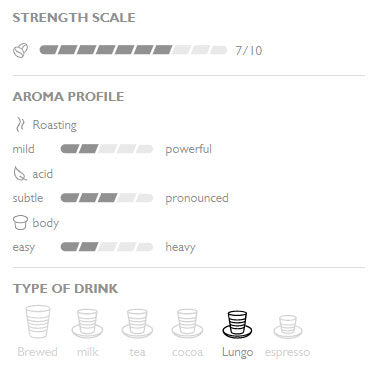Click the Roasting mild-to-powerful bar
Viewport: 380px width, 380px height.
pyautogui.click(x=107, y=149)
